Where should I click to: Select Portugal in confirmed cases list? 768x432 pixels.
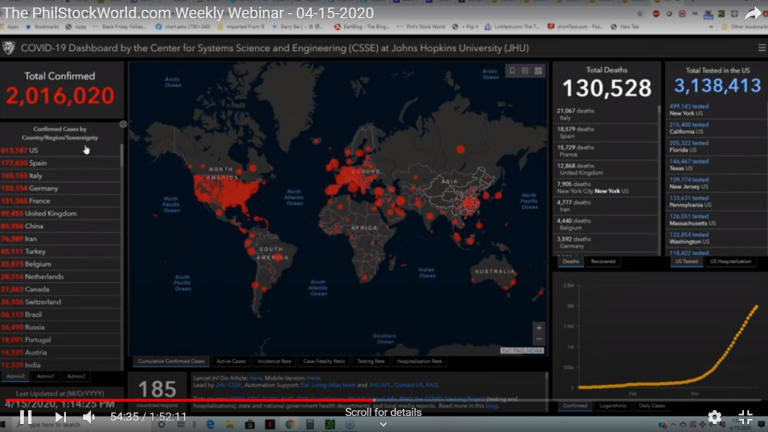60,340
